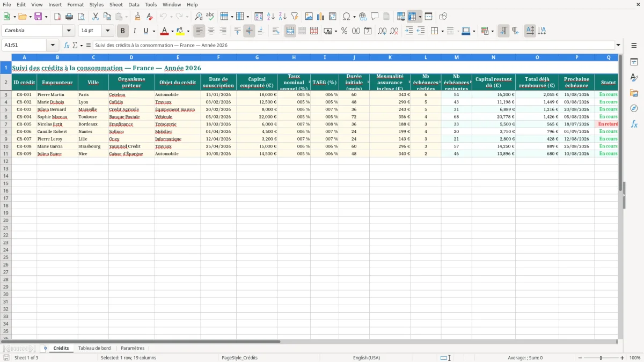Toggle Freeze Rows and Columns
The height and width of the screenshot is (362, 644).
[x=412, y=17]
